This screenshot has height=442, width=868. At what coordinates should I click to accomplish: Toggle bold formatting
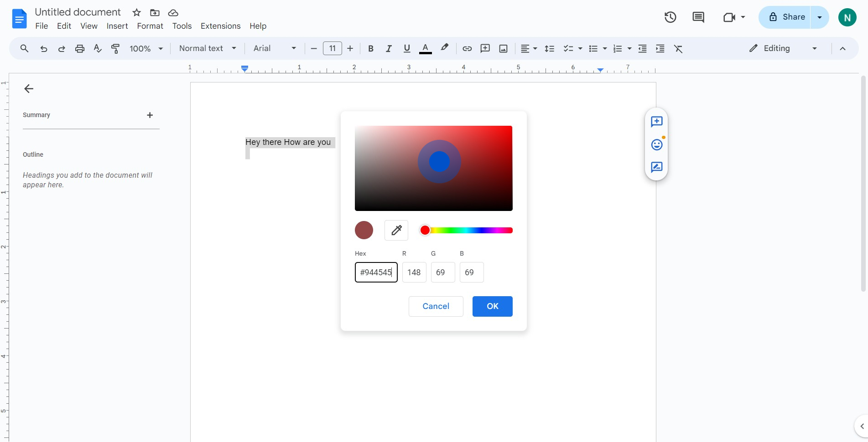tap(371, 49)
